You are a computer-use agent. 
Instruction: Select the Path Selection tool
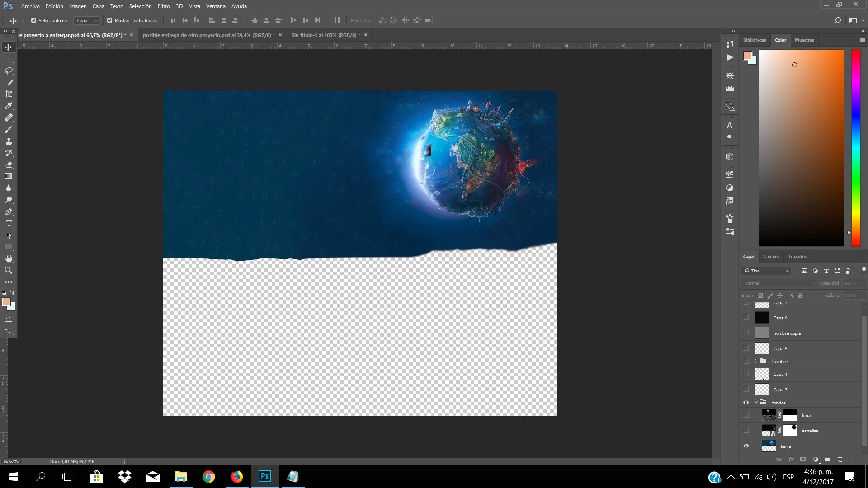(9, 235)
